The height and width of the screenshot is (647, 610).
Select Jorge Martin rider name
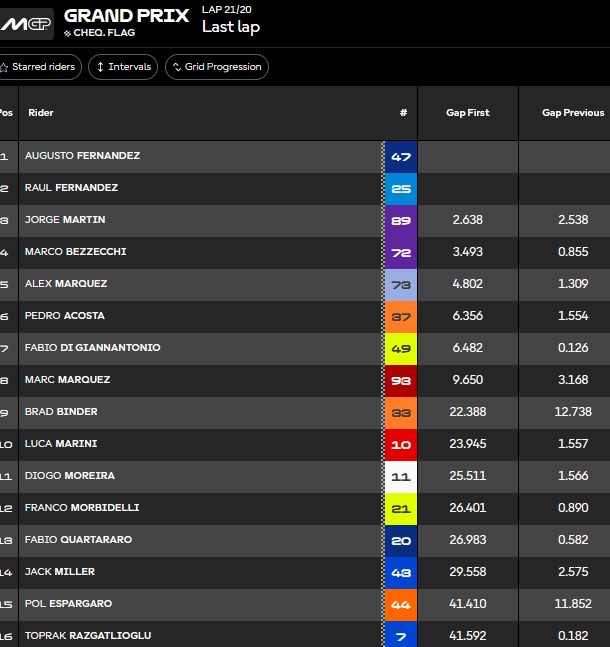pos(65,220)
